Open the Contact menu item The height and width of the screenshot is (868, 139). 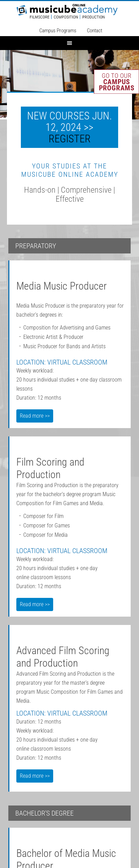tap(95, 31)
